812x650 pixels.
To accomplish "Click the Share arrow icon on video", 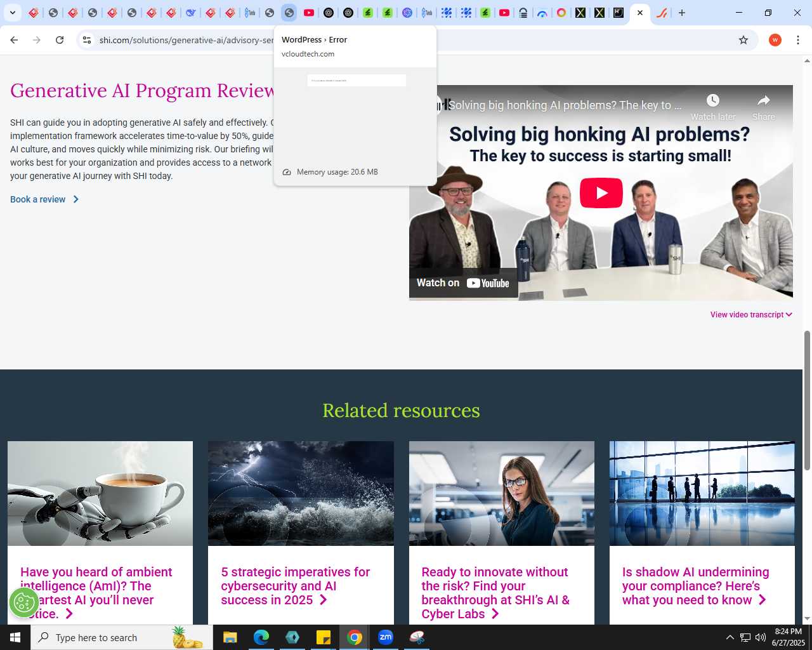I will pyautogui.click(x=764, y=100).
